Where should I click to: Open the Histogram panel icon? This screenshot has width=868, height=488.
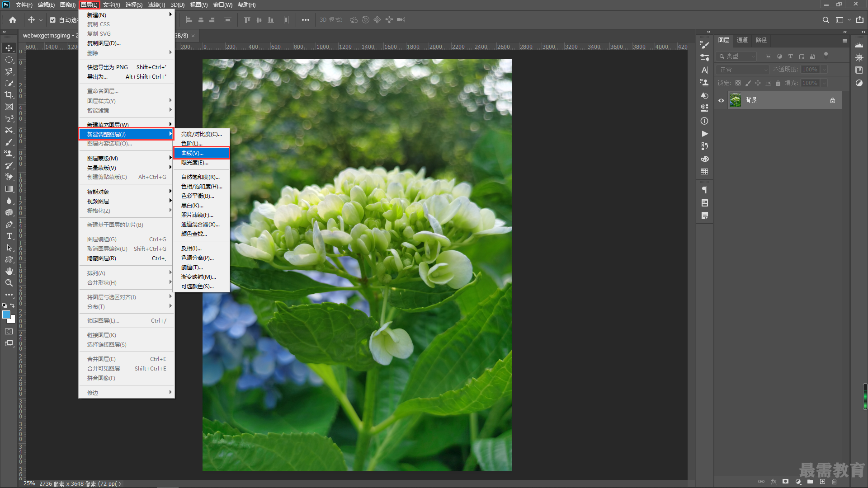(x=859, y=45)
